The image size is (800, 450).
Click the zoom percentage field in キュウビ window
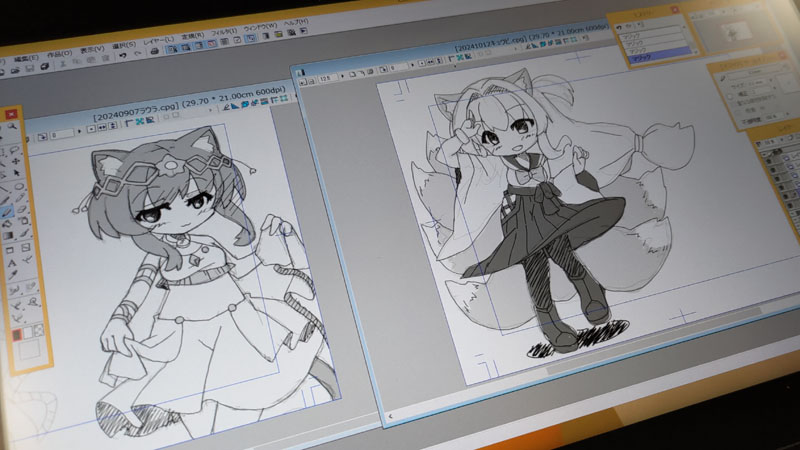(x=327, y=79)
